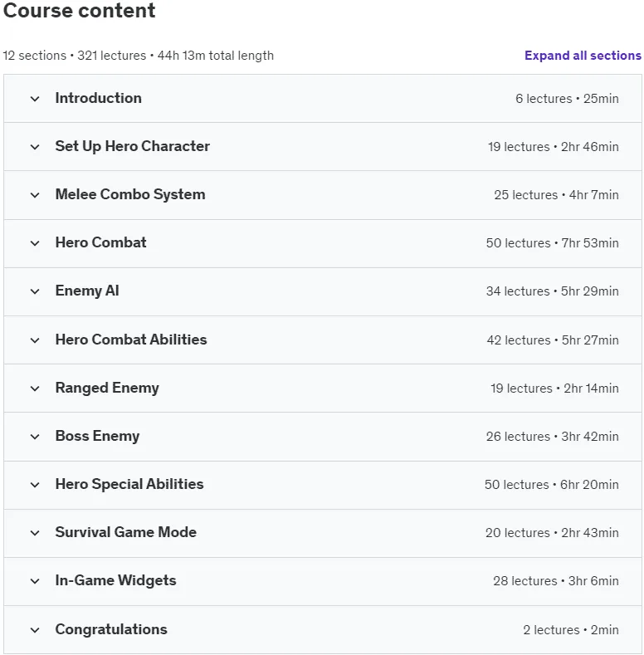Image resolution: width=644 pixels, height=655 pixels.
Task: Open the Melee Combo System section title
Action: coord(130,194)
